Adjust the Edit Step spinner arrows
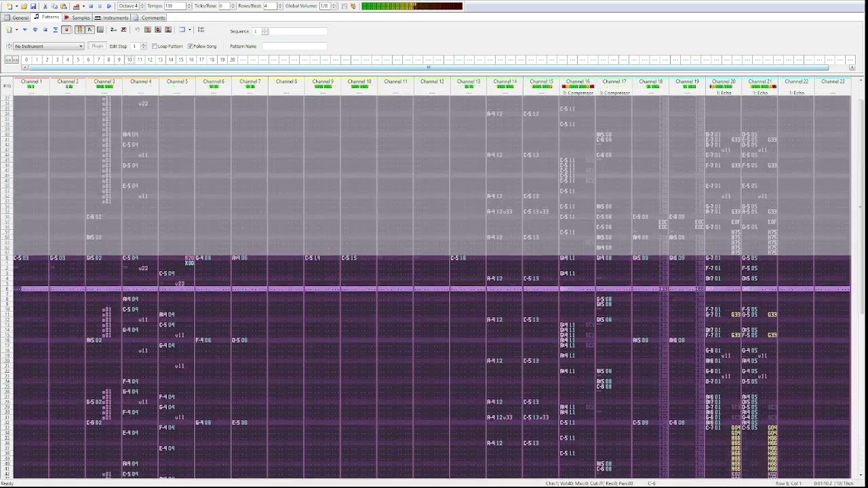868x488 pixels. click(144, 46)
